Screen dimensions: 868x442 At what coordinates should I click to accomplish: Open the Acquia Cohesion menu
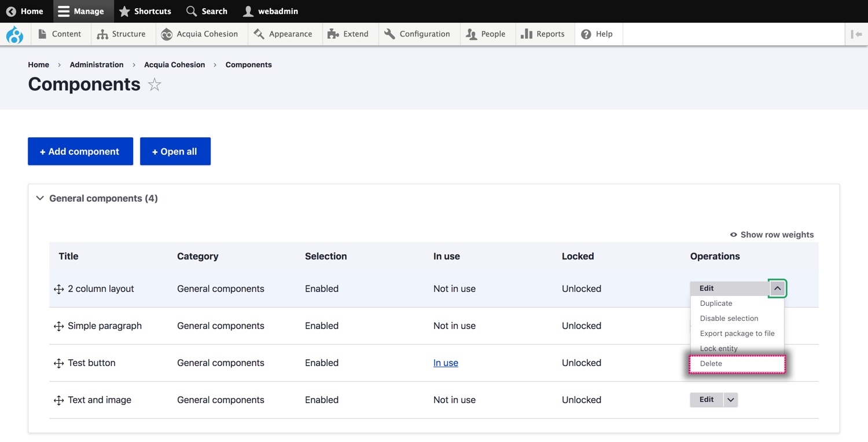point(200,34)
